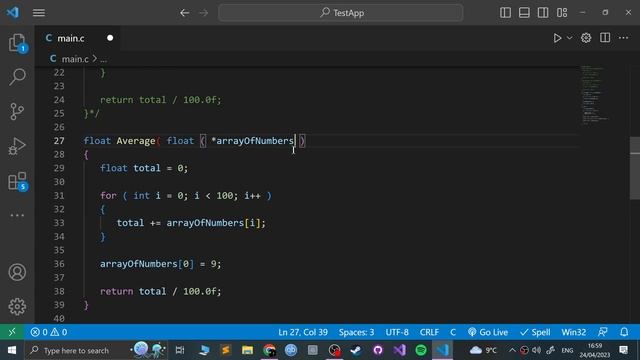The width and height of the screenshot is (640, 360).
Task: Open Sublime Text from taskbar
Action: 226,350
